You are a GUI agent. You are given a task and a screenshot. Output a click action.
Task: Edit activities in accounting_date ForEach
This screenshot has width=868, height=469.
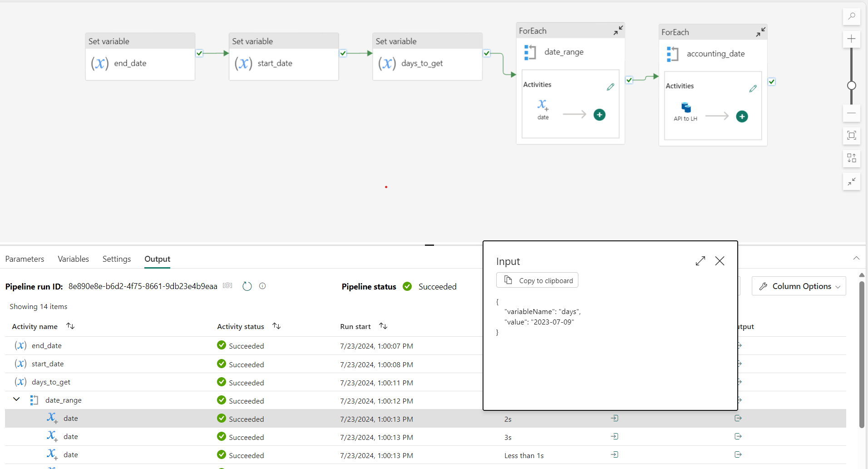pyautogui.click(x=753, y=89)
